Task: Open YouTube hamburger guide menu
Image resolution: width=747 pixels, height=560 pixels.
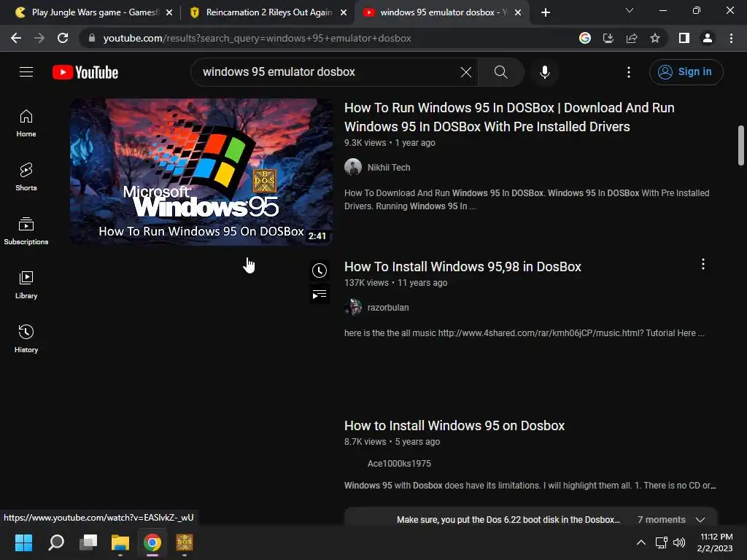Action: [26, 72]
